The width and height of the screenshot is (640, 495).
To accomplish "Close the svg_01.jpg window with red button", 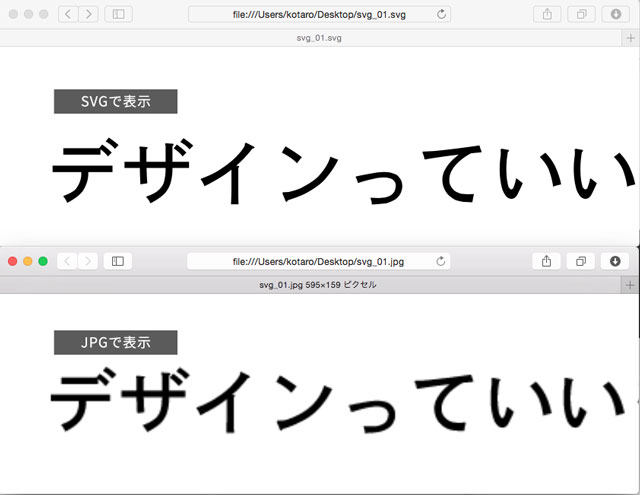I will [13, 261].
